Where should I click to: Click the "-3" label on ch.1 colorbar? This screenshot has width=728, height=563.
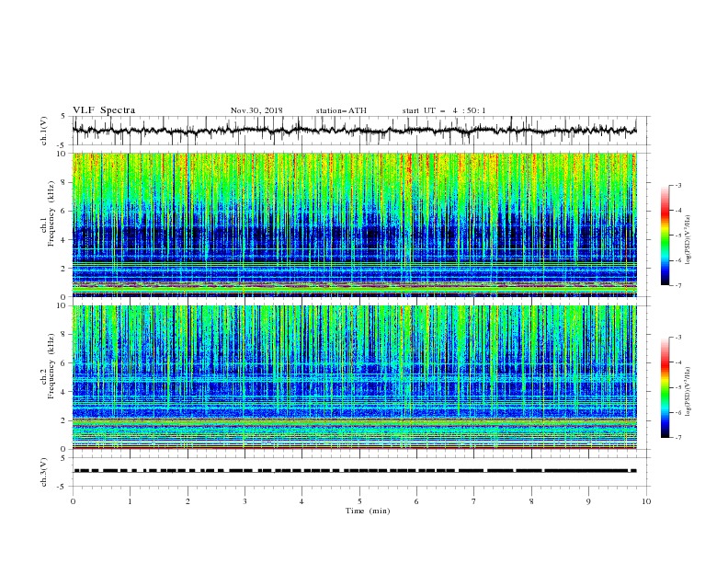[677, 185]
